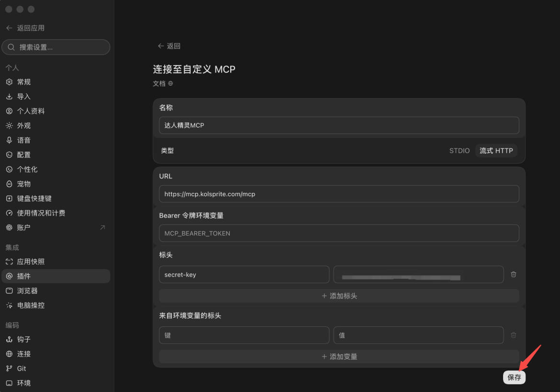Viewport: 560px width, 392px height.
Task: Click trash icon in environment variable headers row
Action: tap(514, 335)
